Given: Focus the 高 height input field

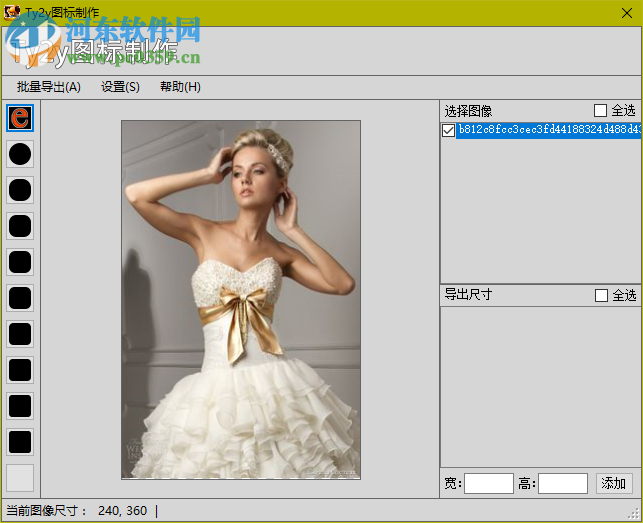Looking at the screenshot, I should (563, 483).
